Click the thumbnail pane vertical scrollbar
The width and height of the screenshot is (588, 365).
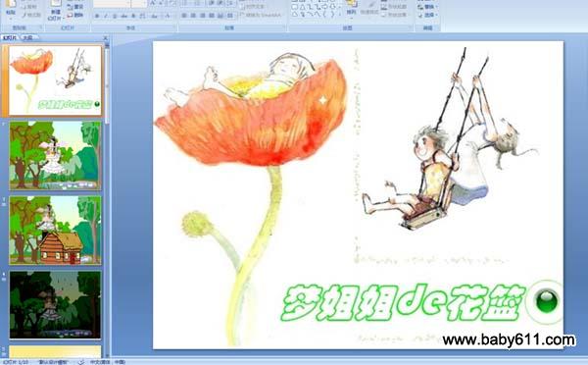coord(107,199)
